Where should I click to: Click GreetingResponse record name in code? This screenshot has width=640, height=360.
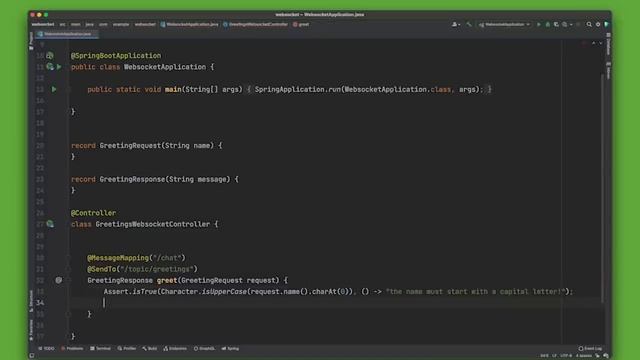(x=132, y=179)
